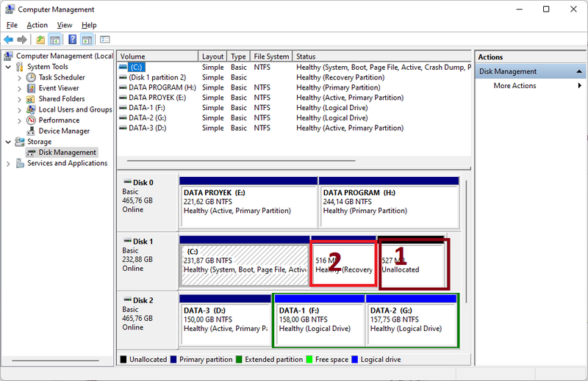Screen dimensions: 588x381
Task: Click the System Tools icon
Action: (x=20, y=67)
